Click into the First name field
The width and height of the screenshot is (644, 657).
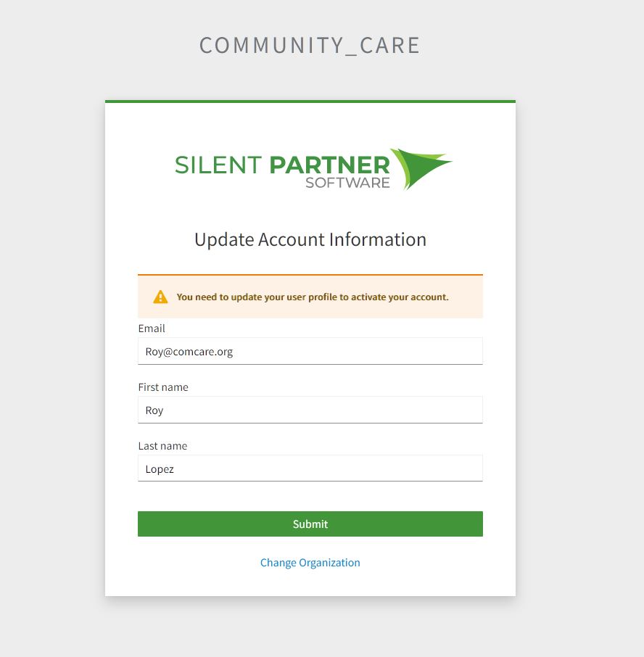coord(310,410)
